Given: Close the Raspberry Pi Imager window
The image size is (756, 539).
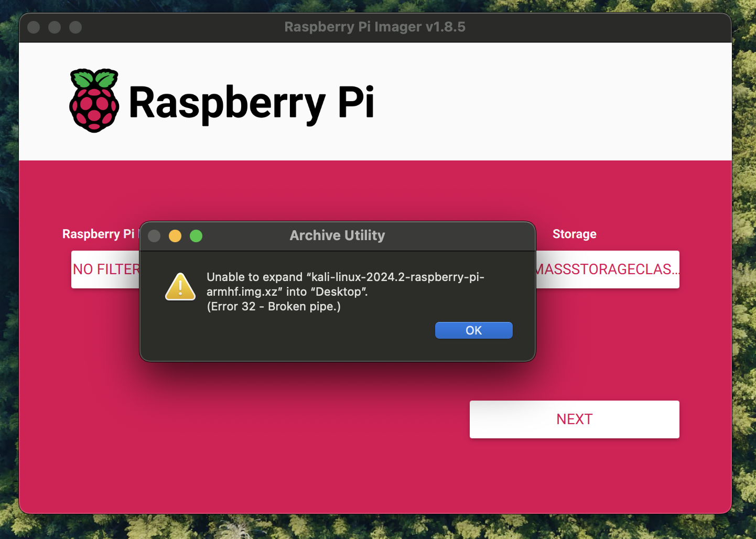Looking at the screenshot, I should (34, 27).
